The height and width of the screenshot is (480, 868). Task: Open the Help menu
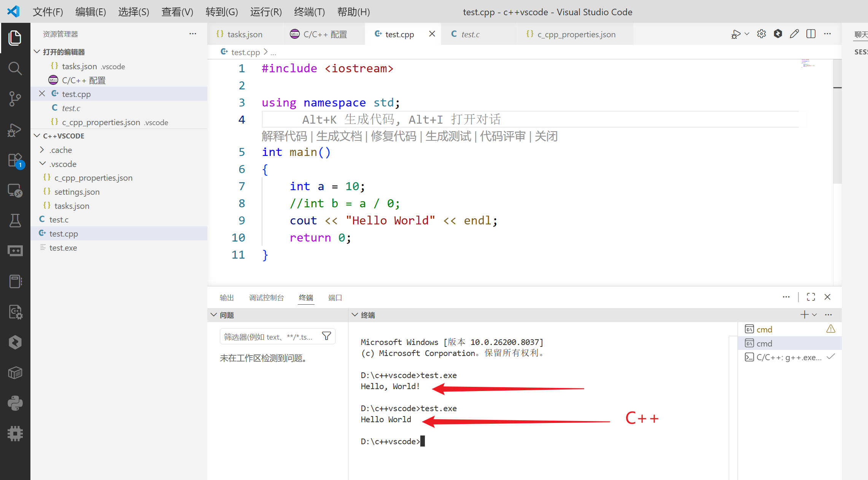click(353, 12)
